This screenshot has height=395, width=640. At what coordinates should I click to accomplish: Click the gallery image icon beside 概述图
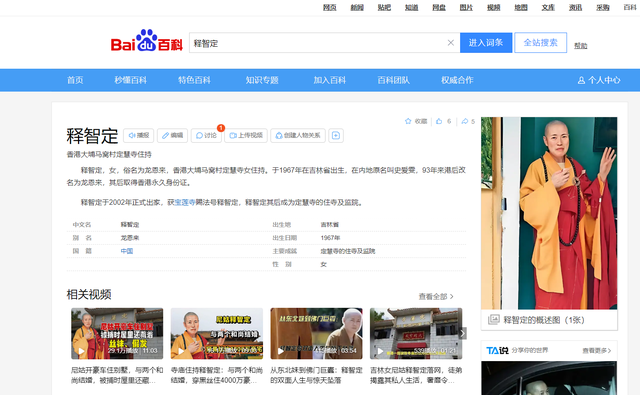[x=493, y=320]
